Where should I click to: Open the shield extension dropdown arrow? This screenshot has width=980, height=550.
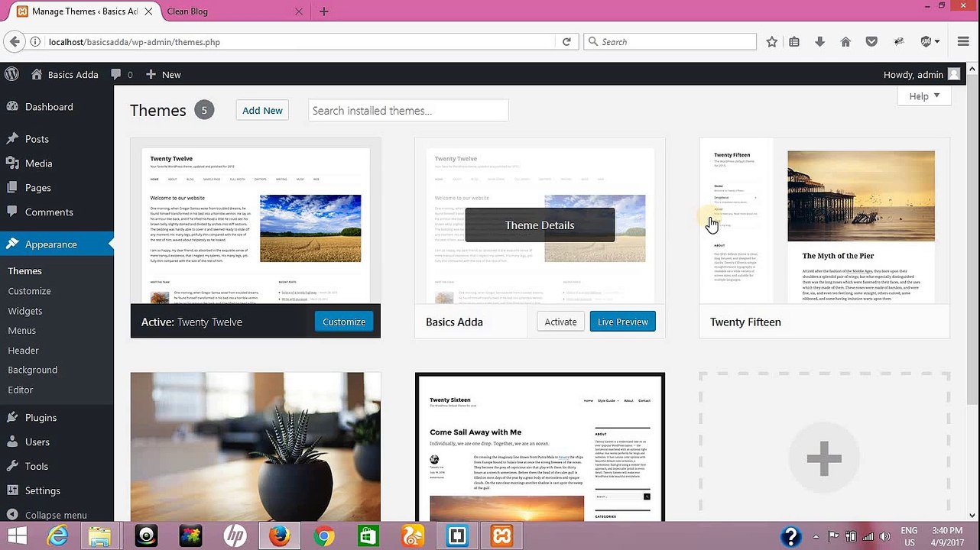(x=937, y=42)
